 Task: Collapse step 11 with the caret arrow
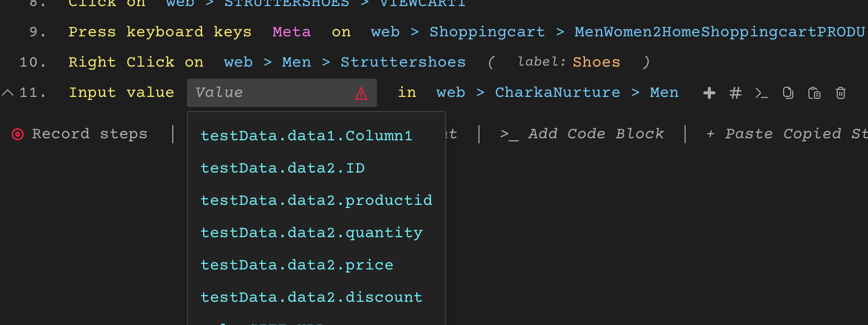(x=8, y=92)
